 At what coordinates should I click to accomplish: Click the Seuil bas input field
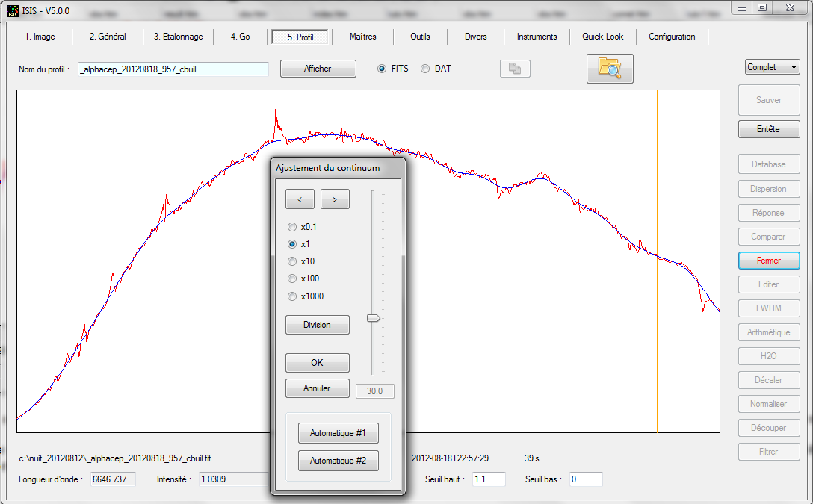(586, 479)
